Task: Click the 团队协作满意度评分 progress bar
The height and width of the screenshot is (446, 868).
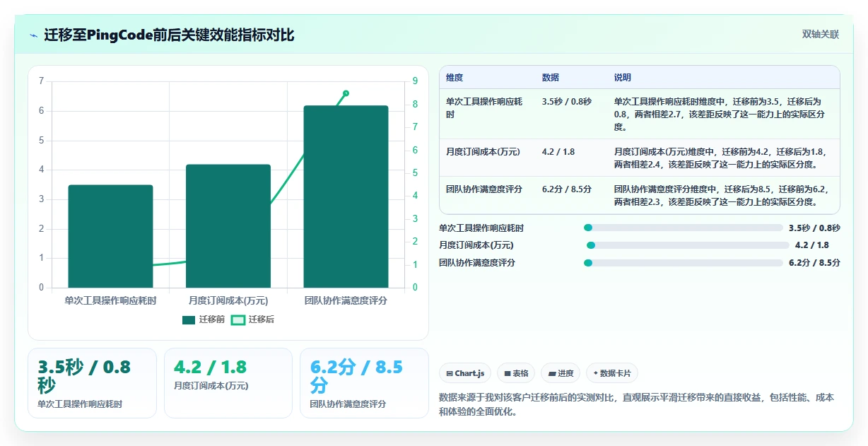Action: (684, 263)
